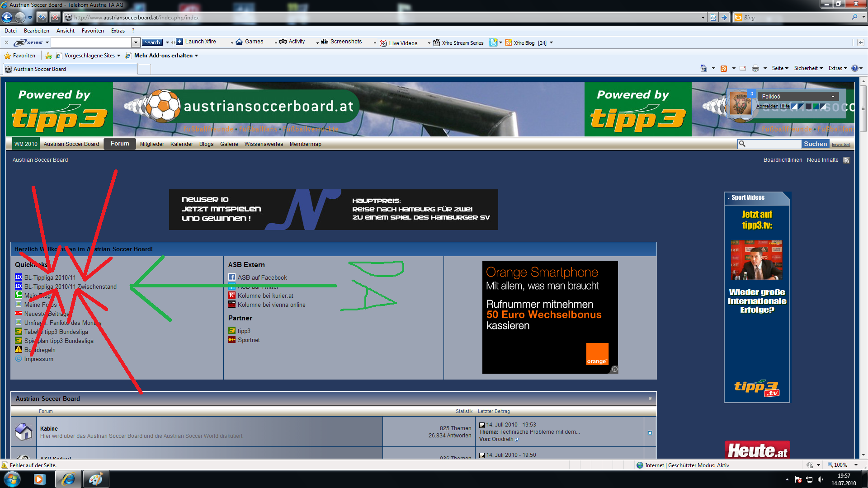Click the Erweitert search link
This screenshot has height=488, width=868.
point(841,145)
